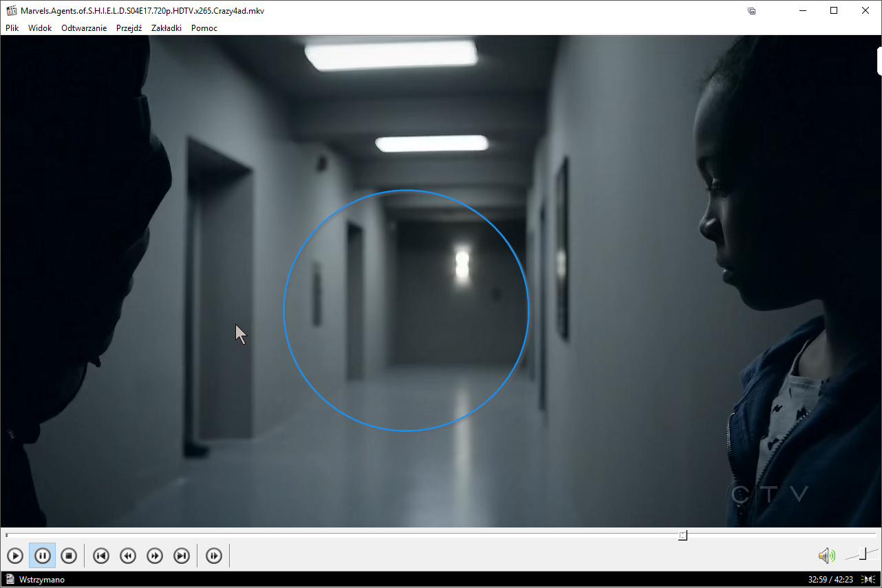Open the Plik menu

(12, 28)
